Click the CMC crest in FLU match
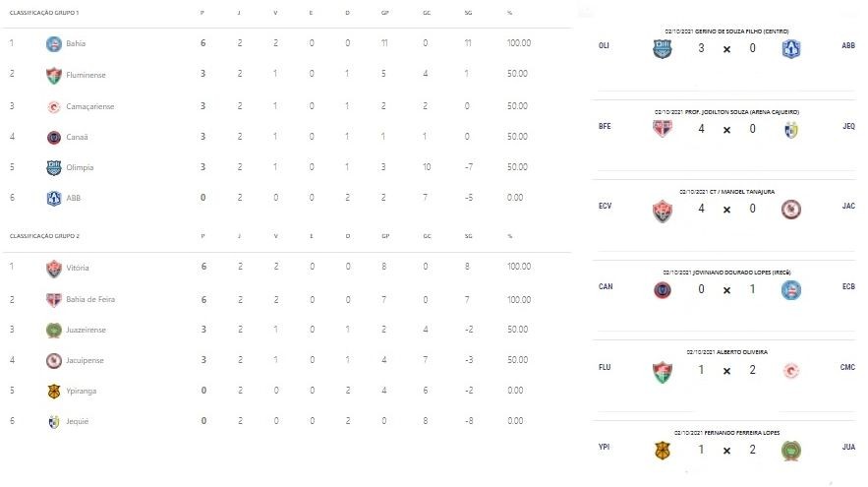Viewport: 868px width, 487px height. point(791,371)
